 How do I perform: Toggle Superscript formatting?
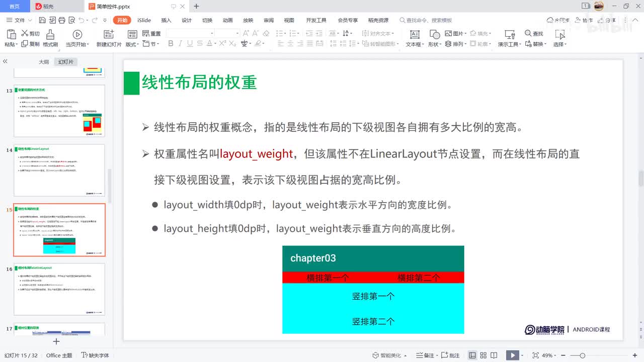pyautogui.click(x=222, y=44)
